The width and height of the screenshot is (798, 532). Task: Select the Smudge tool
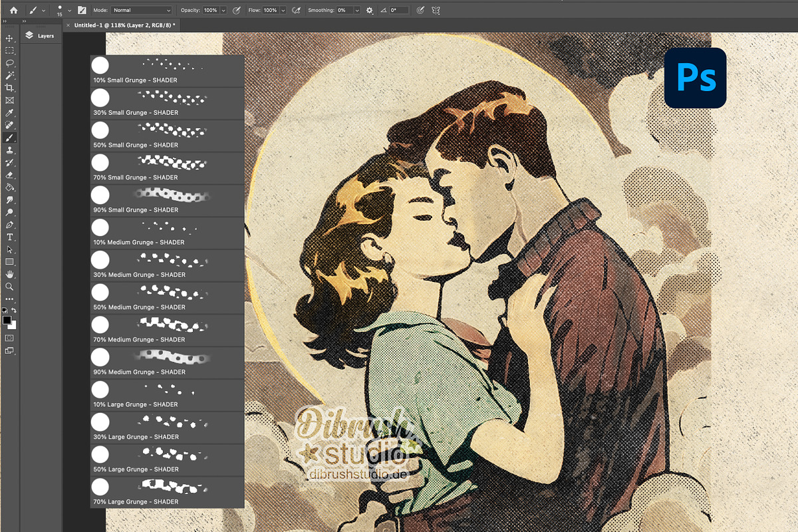[x=9, y=199]
